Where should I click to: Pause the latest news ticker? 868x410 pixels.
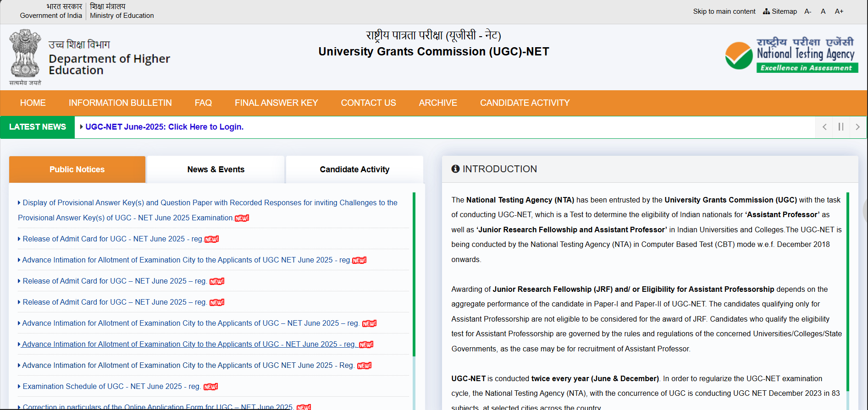(841, 127)
